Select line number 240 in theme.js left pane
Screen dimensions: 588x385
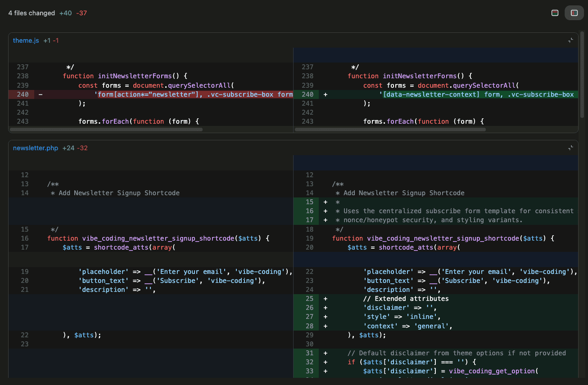(23, 94)
